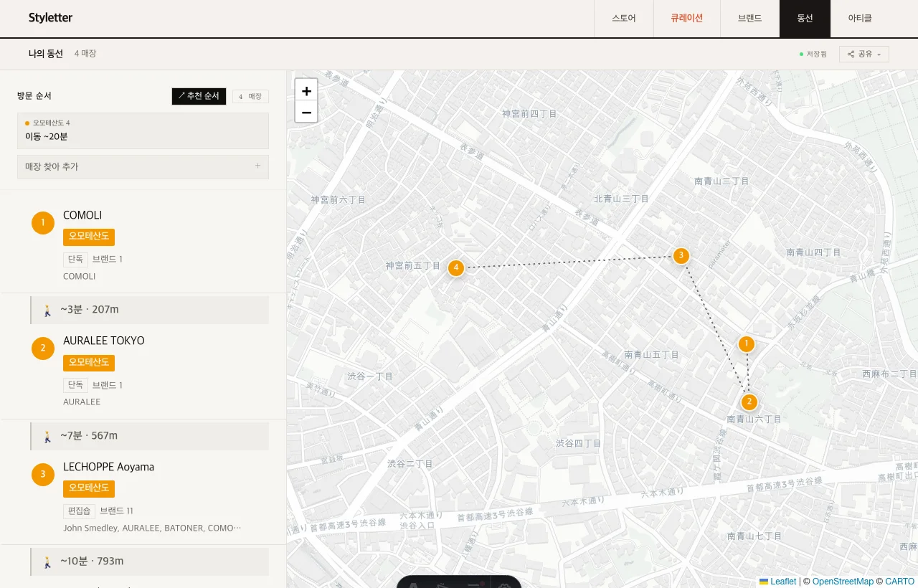The height and width of the screenshot is (588, 918).
Task: Select map marker 2
Action: pyautogui.click(x=749, y=402)
